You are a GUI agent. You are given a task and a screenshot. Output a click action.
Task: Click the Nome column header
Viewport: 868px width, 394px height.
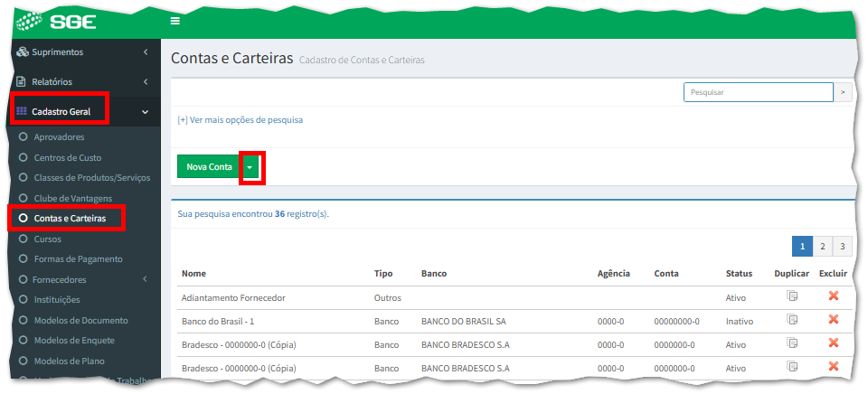click(193, 274)
